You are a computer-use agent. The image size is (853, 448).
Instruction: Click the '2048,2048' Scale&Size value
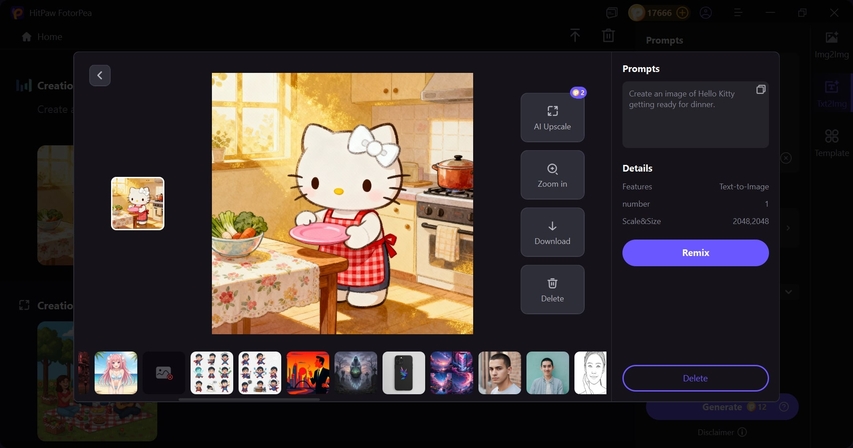pyautogui.click(x=750, y=221)
